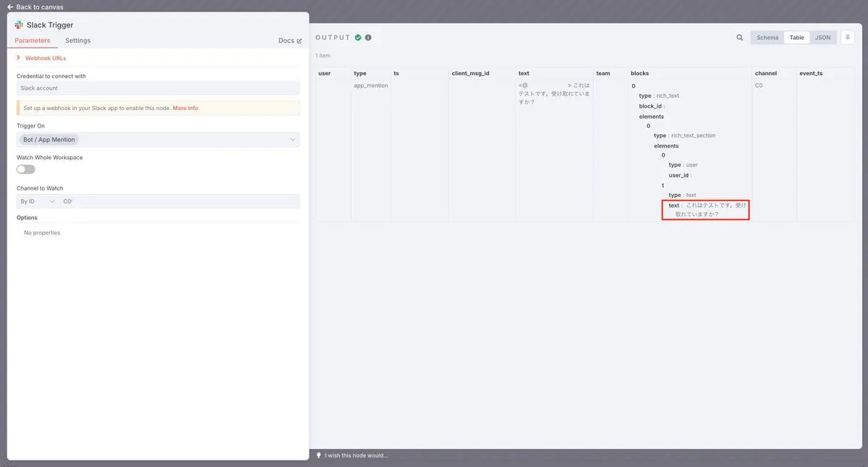Click the Channel to Watch ID field
Screen dimensions: 868x467
pos(179,201)
